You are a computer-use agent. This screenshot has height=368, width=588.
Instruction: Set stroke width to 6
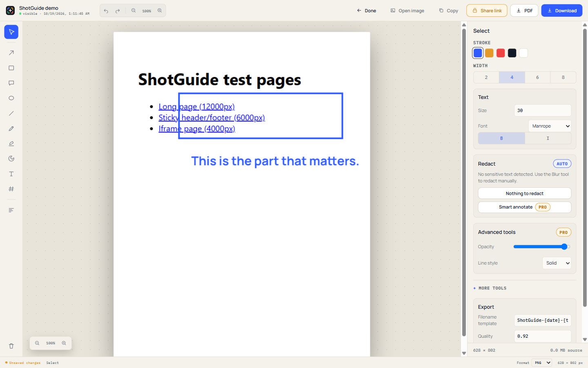(x=537, y=77)
